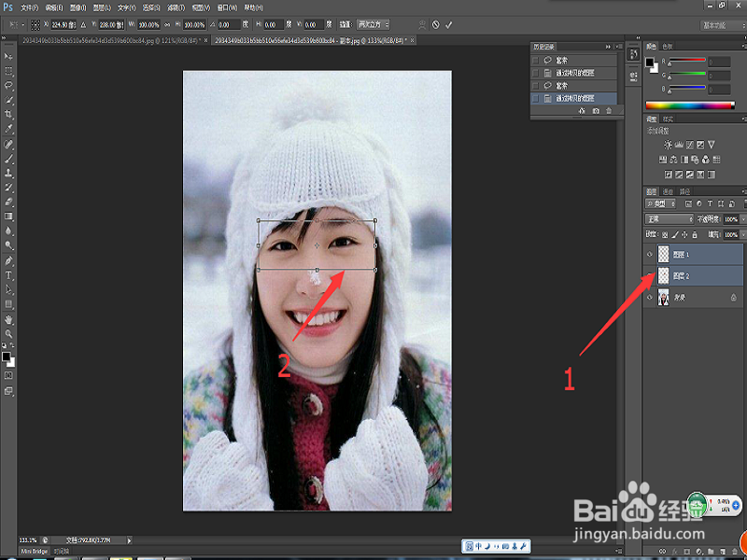Toggle visibility of layer 图层 1
This screenshot has width=747, height=560.
coord(650,255)
